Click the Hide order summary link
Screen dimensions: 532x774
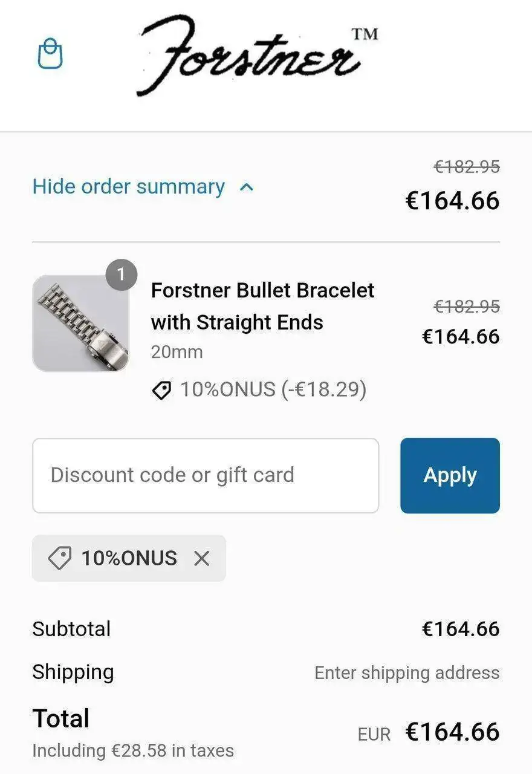pyautogui.click(x=128, y=187)
